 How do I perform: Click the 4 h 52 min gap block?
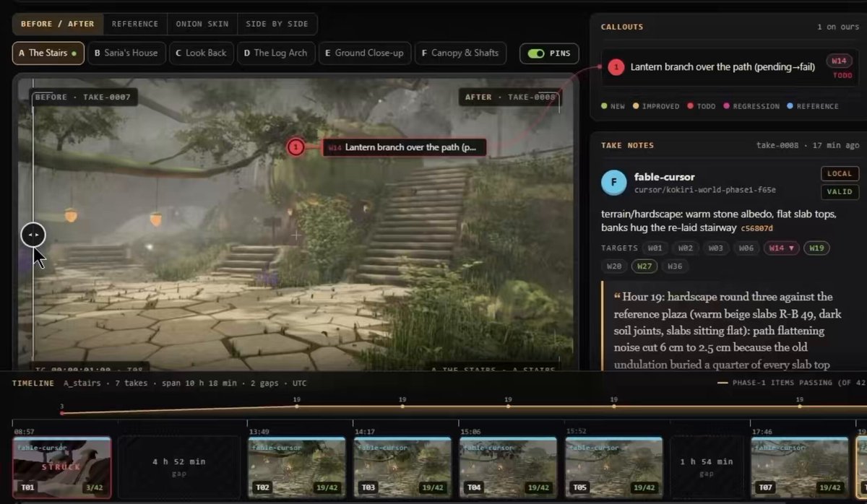(x=179, y=466)
